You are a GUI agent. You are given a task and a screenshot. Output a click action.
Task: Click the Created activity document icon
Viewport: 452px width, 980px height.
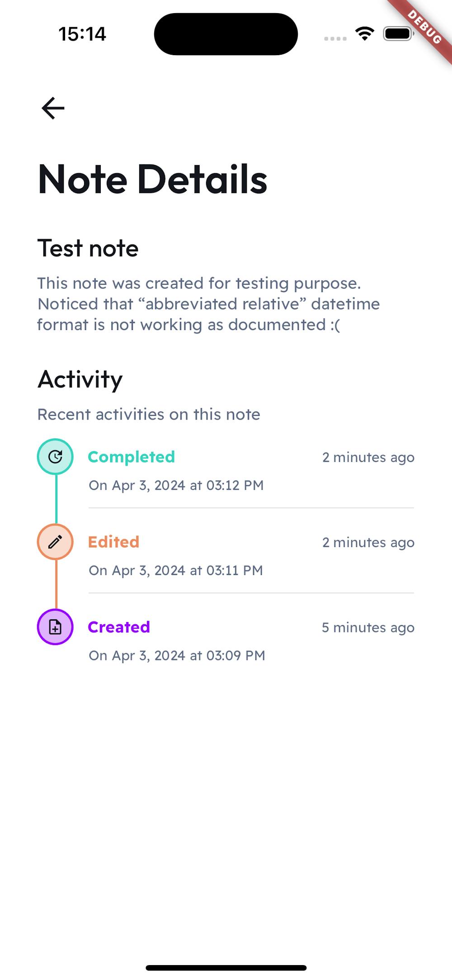pyautogui.click(x=55, y=627)
